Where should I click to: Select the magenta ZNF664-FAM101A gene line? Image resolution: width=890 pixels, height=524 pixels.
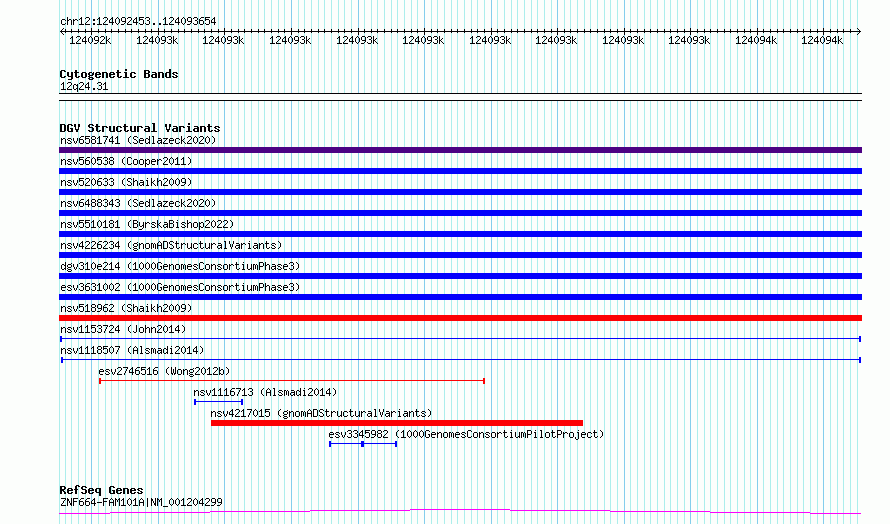460,512
